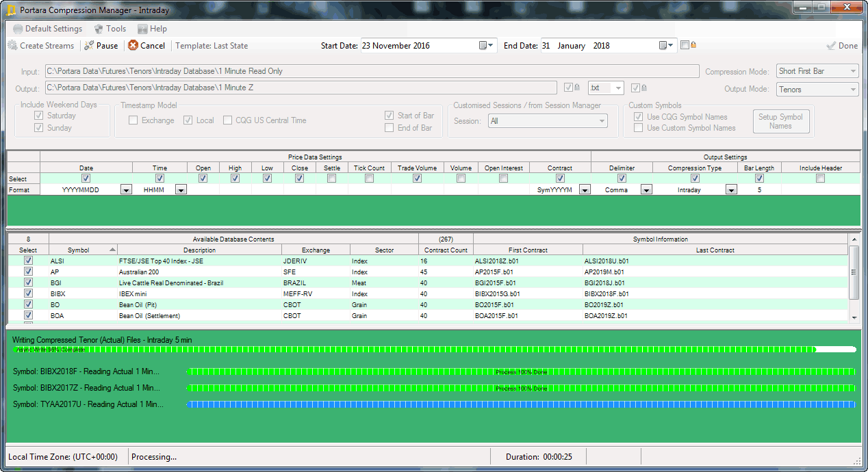Click the blue TYAA2017U progress bar
The height and width of the screenshot is (472, 868).
pos(521,405)
